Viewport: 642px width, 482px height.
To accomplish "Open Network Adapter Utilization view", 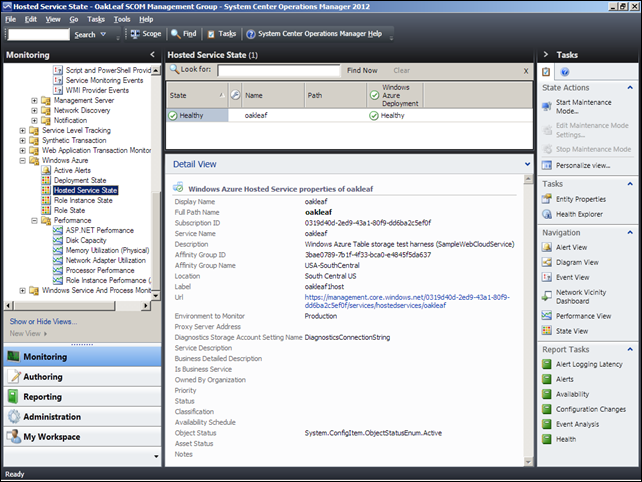I will point(106,260).
